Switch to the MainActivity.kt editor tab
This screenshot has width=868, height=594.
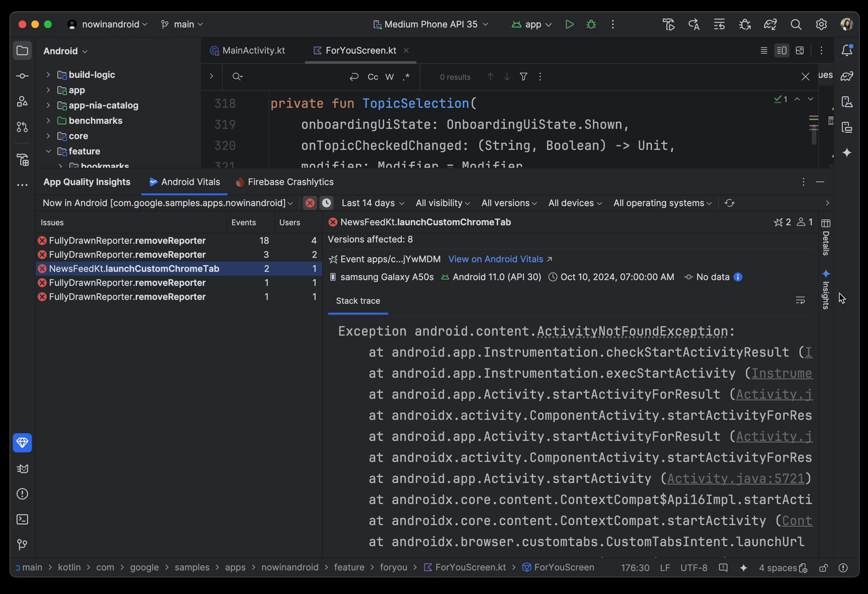(x=253, y=50)
